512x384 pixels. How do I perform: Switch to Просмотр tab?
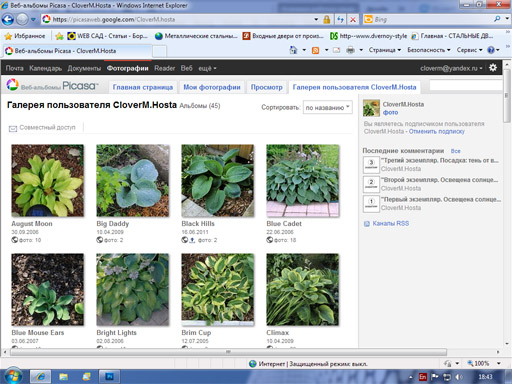point(266,87)
